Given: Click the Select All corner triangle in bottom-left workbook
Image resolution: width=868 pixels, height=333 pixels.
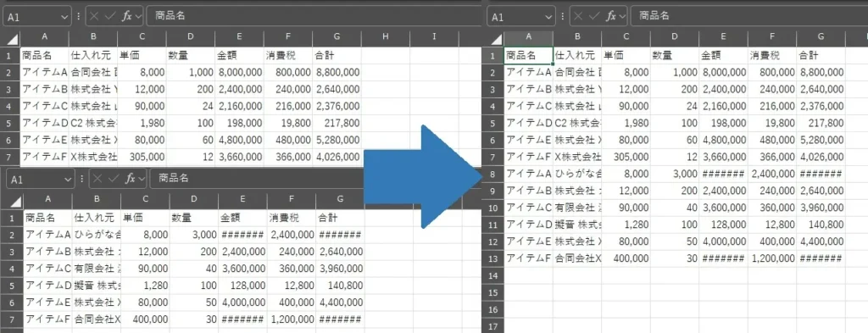Looking at the screenshot, I should [x=15, y=202].
